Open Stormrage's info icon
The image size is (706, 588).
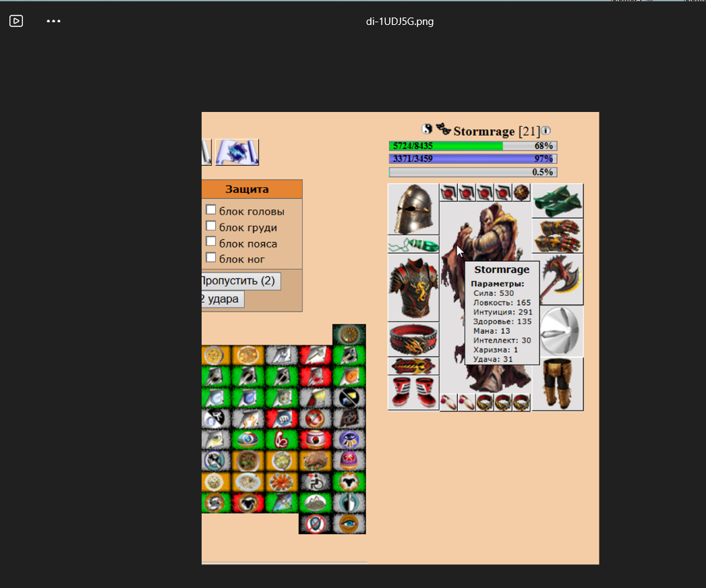point(546,131)
